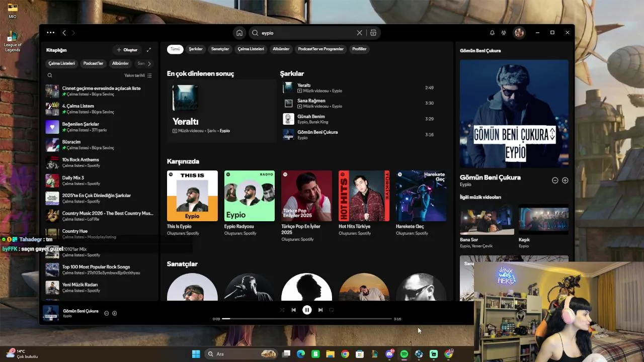Image resolution: width=644 pixels, height=362 pixels.
Task: Open the Beğenilen Şarkılar playlist
Action: click(100, 127)
